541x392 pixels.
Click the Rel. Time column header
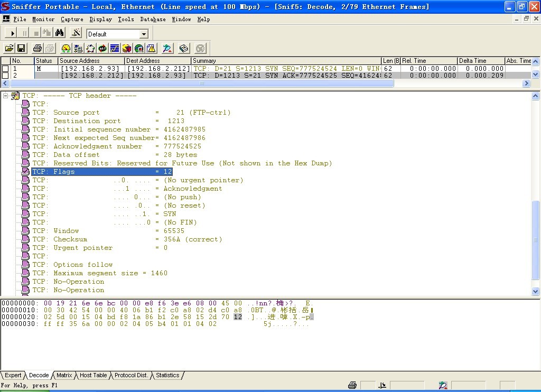(429, 61)
